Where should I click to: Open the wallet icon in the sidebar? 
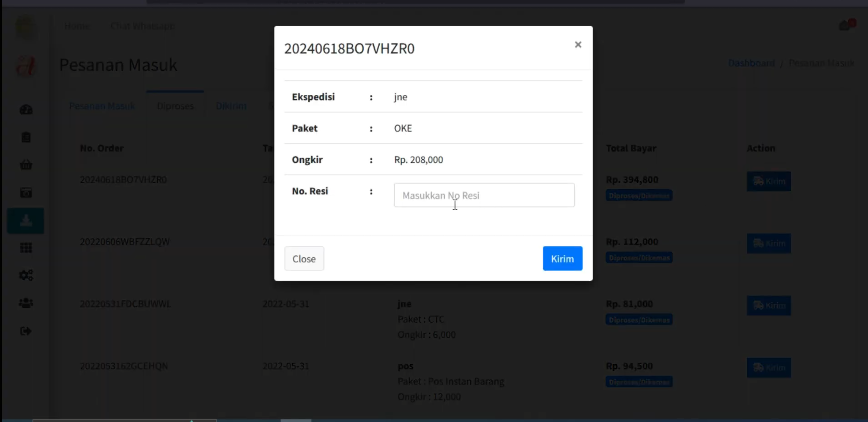pos(26,193)
